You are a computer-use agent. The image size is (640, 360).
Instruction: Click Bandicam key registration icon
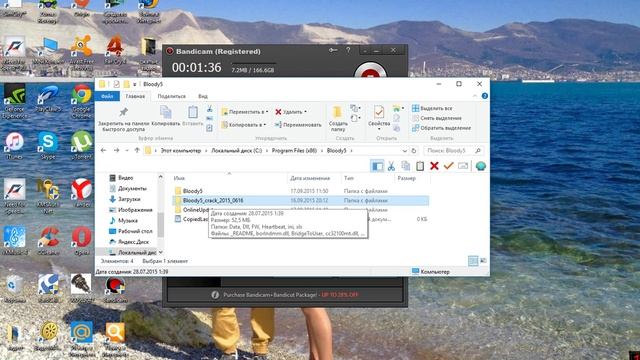(333, 50)
